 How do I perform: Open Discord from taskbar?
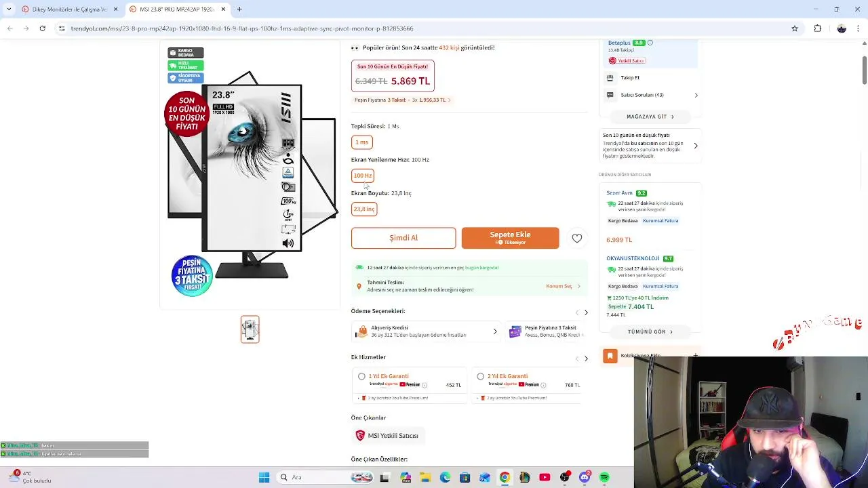click(x=585, y=477)
